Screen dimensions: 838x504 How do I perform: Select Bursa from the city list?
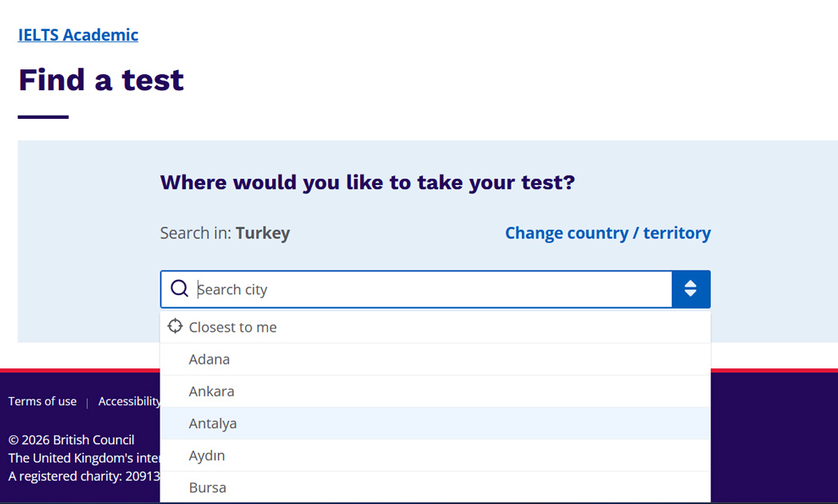208,487
